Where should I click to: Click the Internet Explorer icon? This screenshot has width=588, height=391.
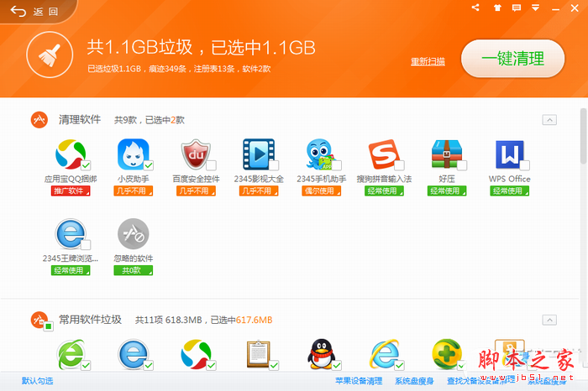click(x=384, y=354)
